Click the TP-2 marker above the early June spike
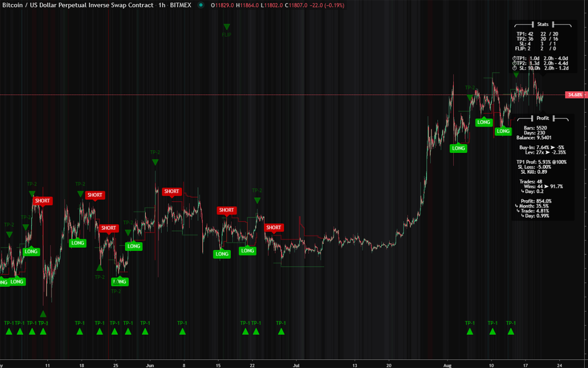Image resolution: width=588 pixels, height=368 pixels. pyautogui.click(x=155, y=158)
